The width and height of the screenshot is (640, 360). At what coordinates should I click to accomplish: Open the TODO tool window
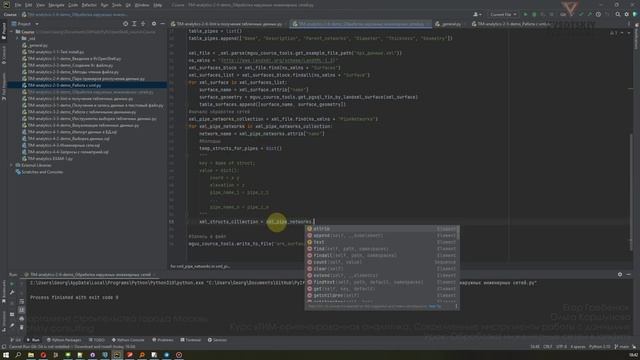click(x=97, y=340)
